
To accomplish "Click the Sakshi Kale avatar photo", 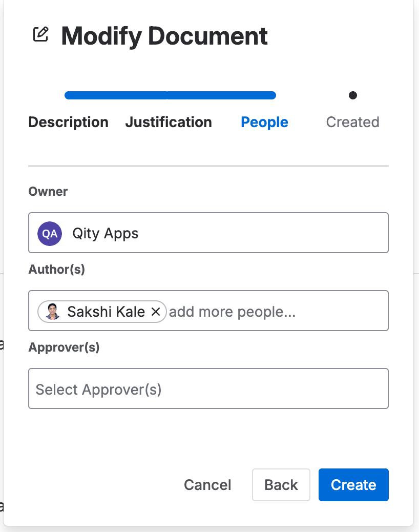I will (53, 312).
